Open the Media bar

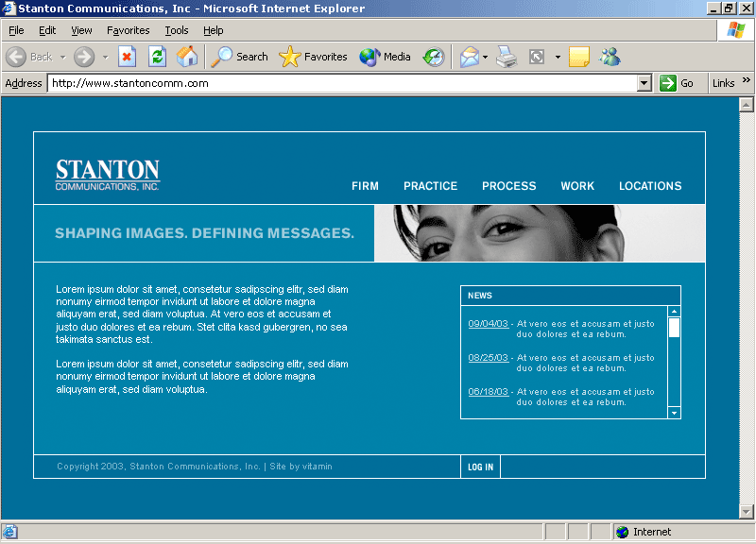click(385, 57)
